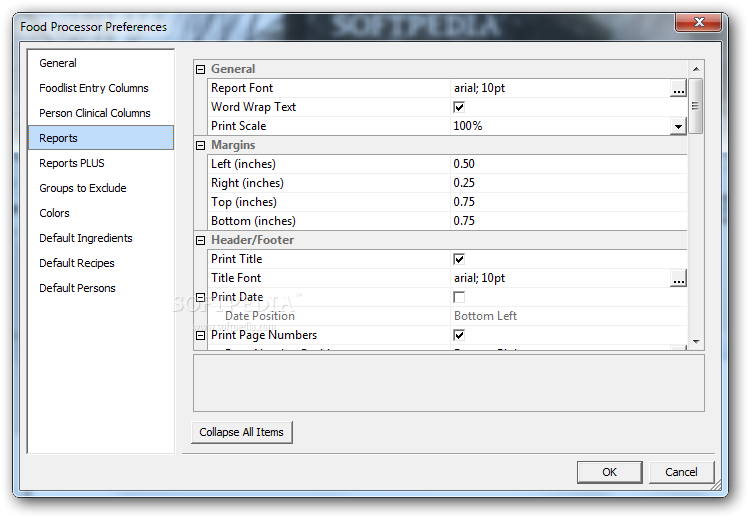This screenshot has width=749, height=518.
Task: Select the Title Font row label
Action: point(236,278)
